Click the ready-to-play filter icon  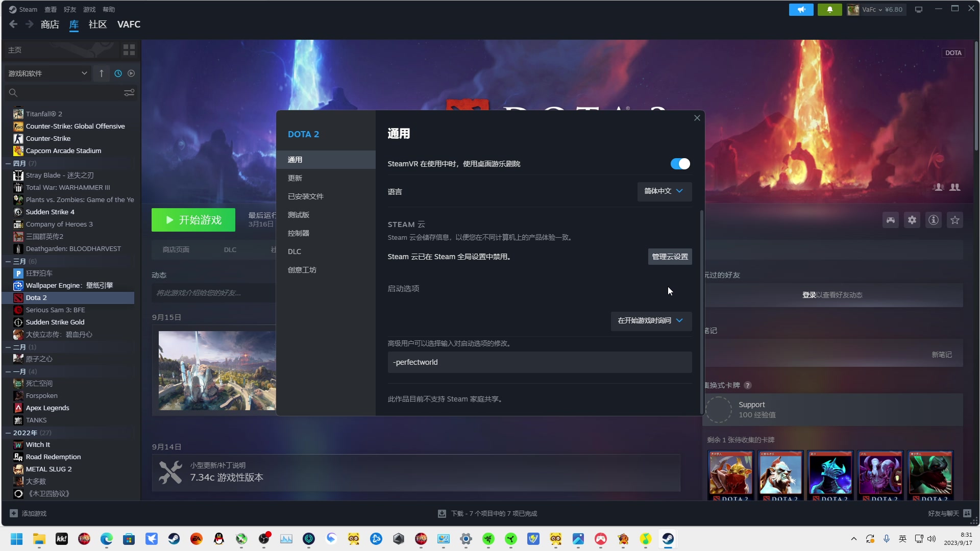click(131, 73)
